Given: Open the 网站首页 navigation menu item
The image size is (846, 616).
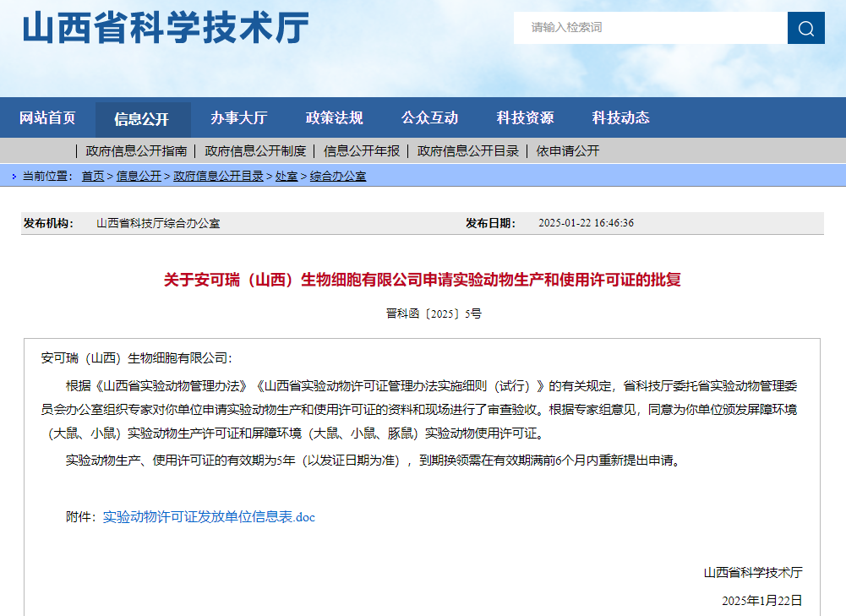Looking at the screenshot, I should click(47, 118).
